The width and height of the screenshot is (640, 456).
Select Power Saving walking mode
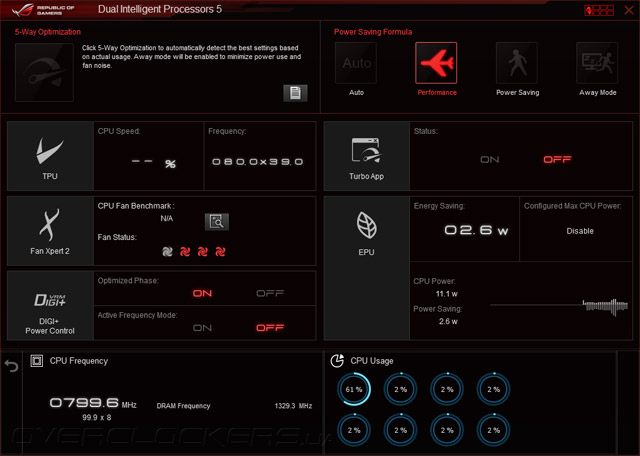point(517,63)
